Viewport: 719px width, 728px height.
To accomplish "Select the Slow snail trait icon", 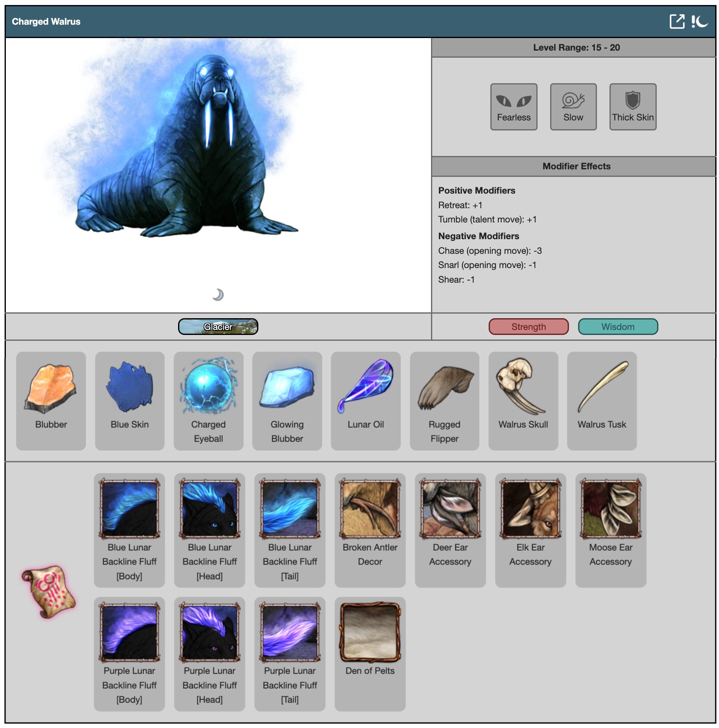I will [573, 107].
